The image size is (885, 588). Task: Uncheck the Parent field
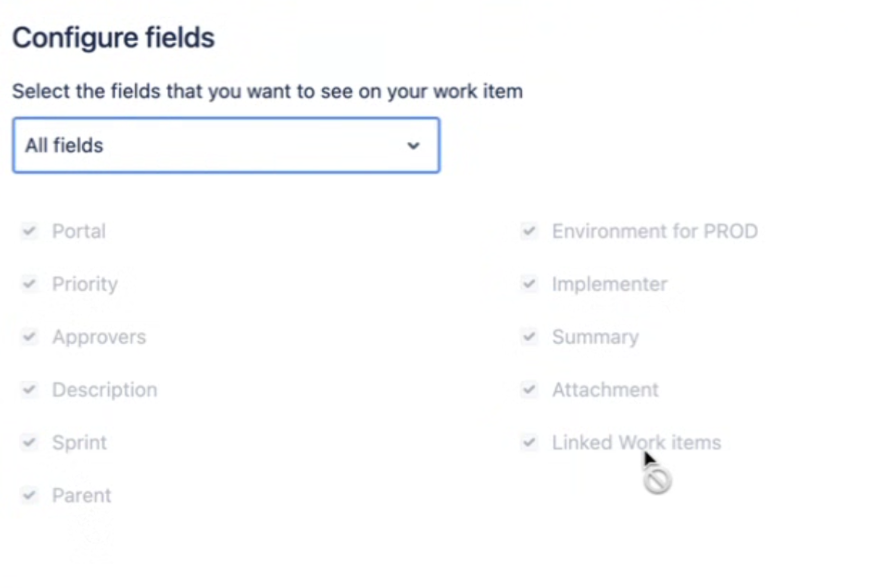click(x=29, y=495)
